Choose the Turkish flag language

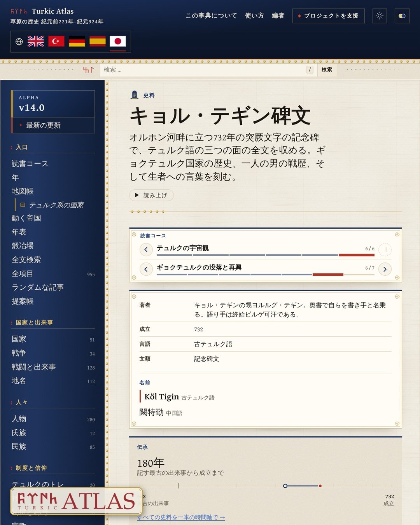click(56, 41)
